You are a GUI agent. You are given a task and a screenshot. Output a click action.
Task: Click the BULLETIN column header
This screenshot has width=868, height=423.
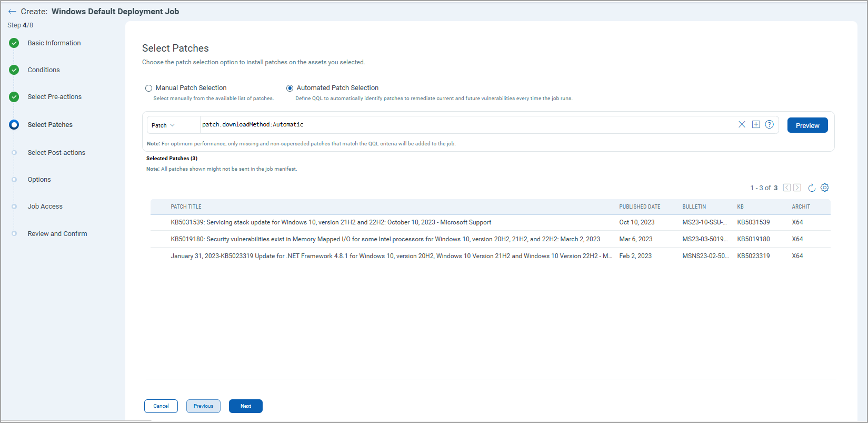click(x=694, y=207)
